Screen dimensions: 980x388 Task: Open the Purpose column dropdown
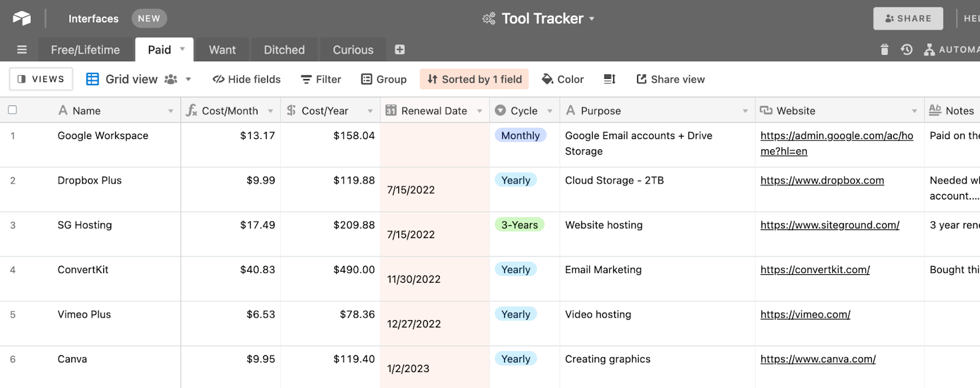pos(745,111)
